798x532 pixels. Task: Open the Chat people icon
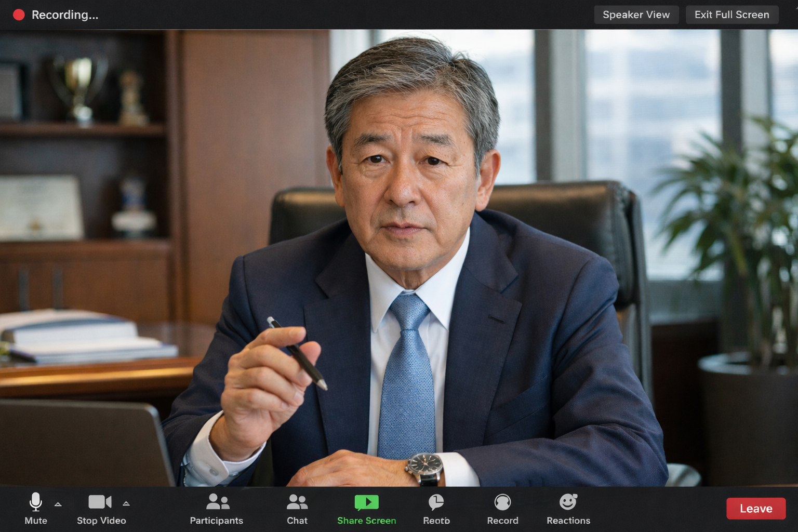pyautogui.click(x=297, y=502)
